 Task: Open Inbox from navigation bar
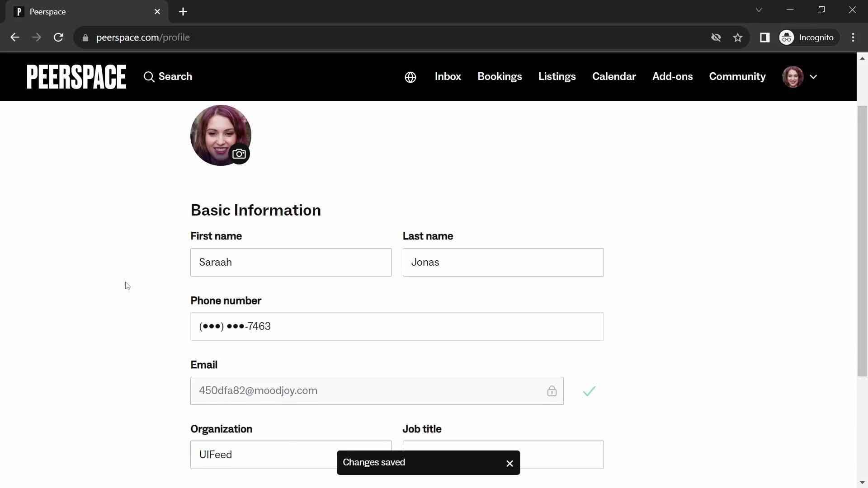point(448,76)
